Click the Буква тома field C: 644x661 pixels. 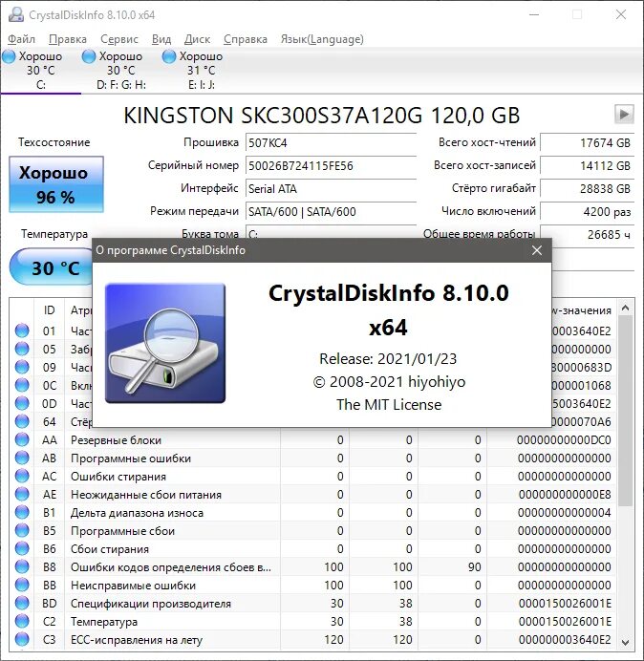(331, 233)
